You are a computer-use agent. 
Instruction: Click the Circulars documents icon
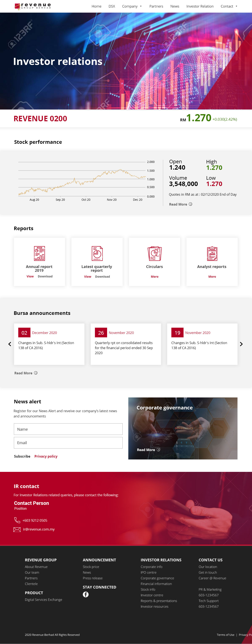154,253
